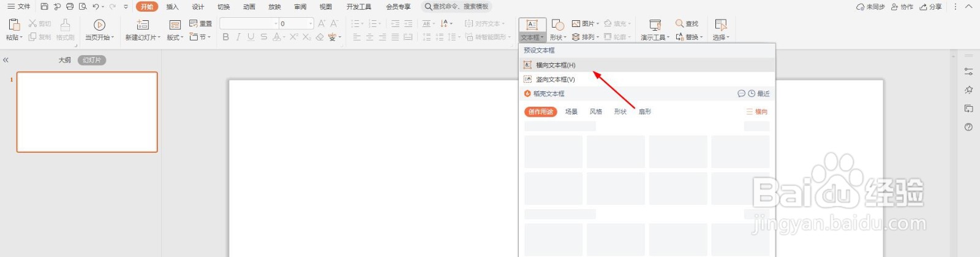Toggle the 横向 orientation filter
This screenshot has width=980, height=257.
(757, 112)
